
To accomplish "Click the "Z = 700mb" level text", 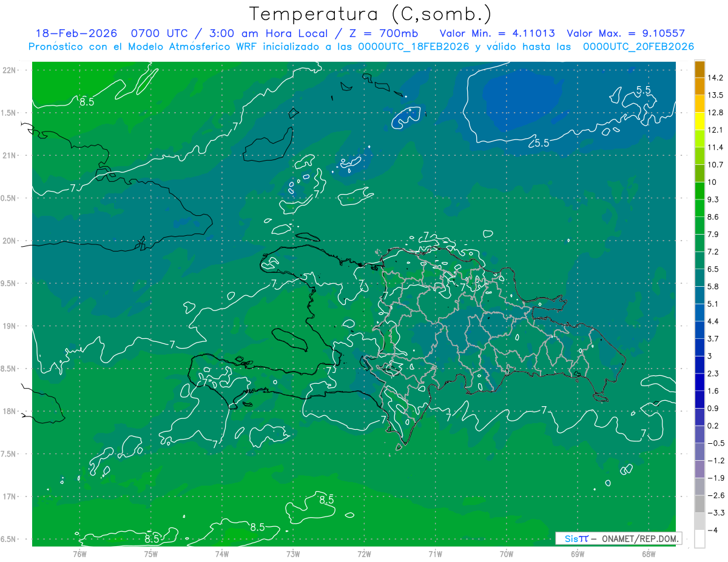I will point(385,33).
